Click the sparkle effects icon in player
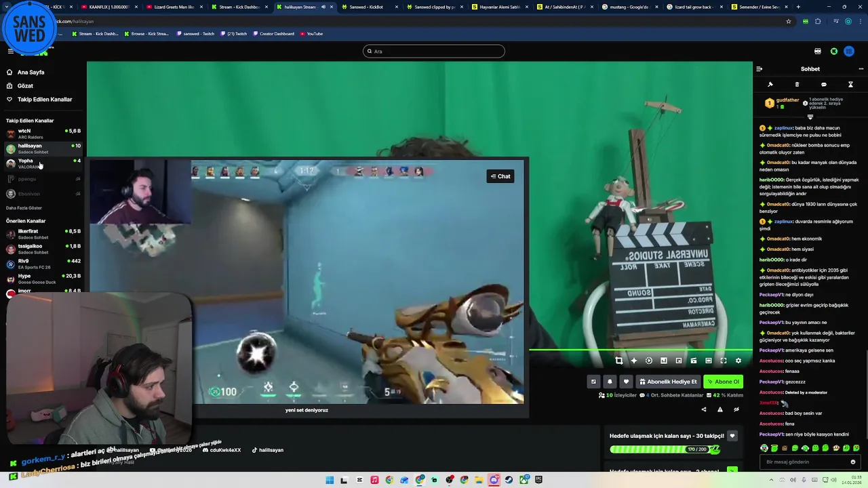This screenshot has height=488, width=868. (634, 361)
